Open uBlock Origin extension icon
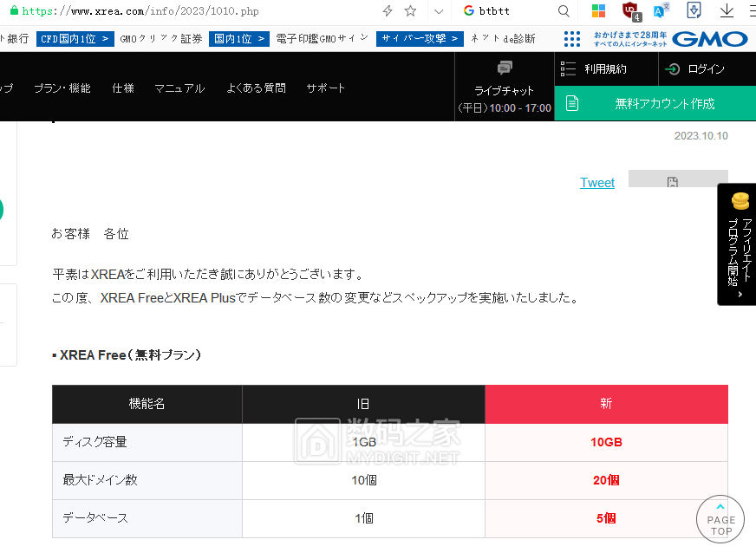The image size is (756, 546). (x=630, y=11)
